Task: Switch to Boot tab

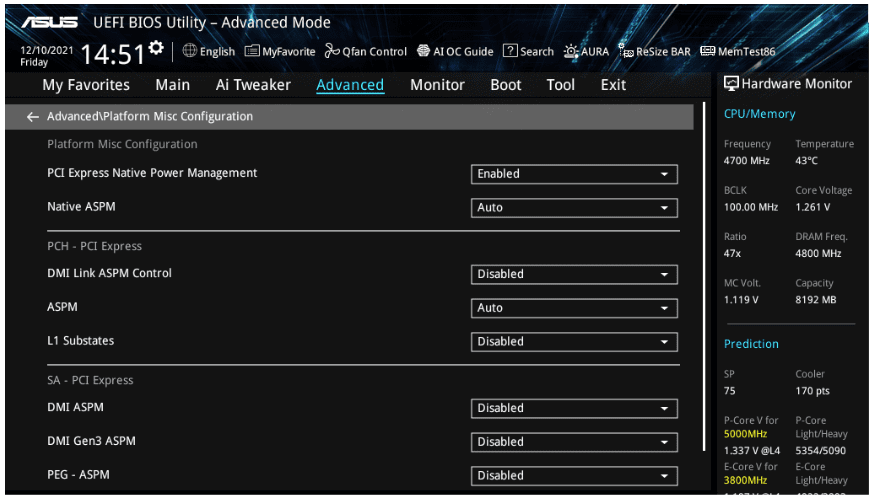Action: pos(506,85)
